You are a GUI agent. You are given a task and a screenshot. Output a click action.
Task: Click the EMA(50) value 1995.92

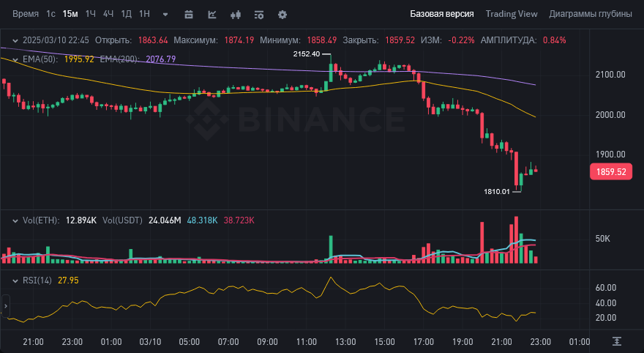79,59
